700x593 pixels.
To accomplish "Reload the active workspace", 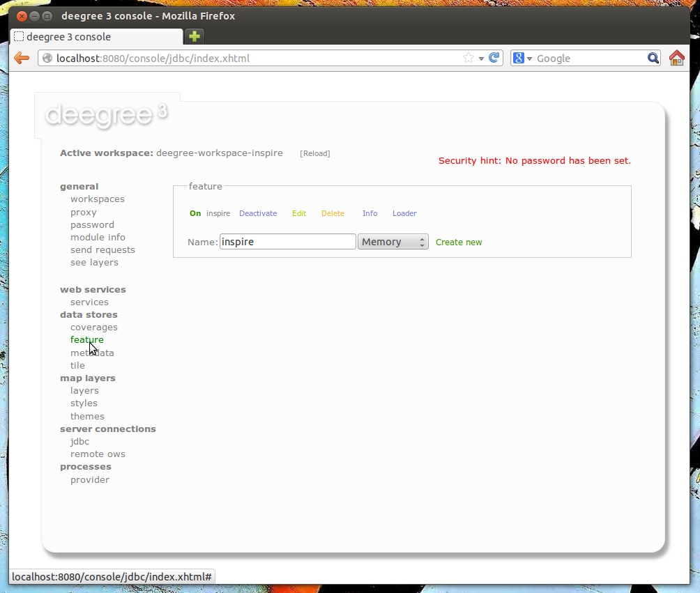I will coord(315,153).
